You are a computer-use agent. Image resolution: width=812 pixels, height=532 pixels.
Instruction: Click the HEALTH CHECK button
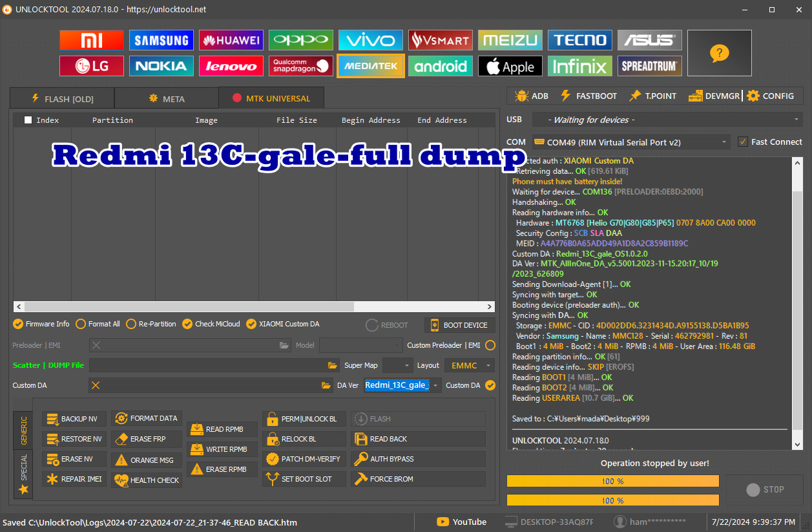(147, 480)
